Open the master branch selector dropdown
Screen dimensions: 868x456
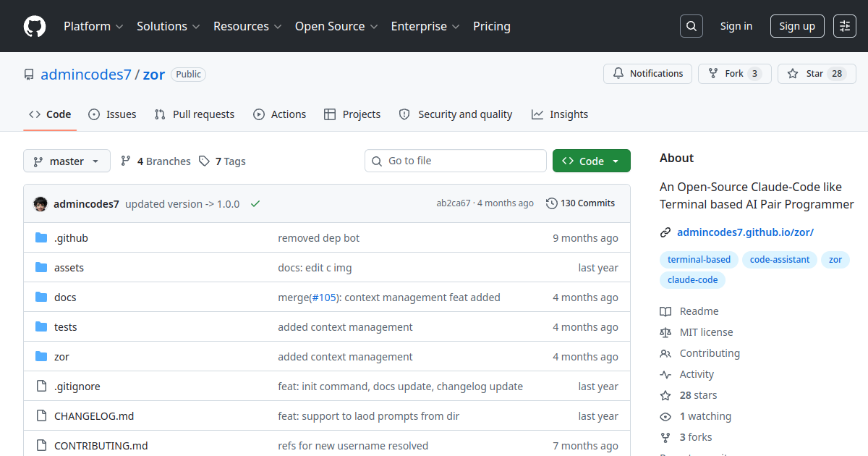click(x=67, y=161)
